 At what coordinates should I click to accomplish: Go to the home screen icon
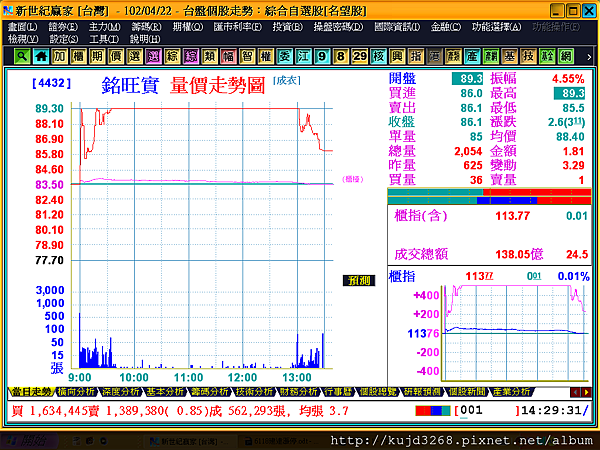(41, 57)
